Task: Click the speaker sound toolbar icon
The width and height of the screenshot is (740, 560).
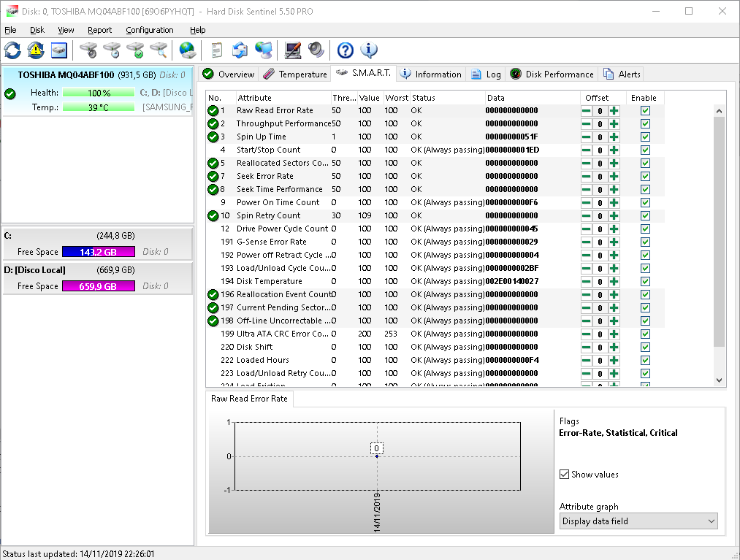Action: pyautogui.click(x=316, y=50)
